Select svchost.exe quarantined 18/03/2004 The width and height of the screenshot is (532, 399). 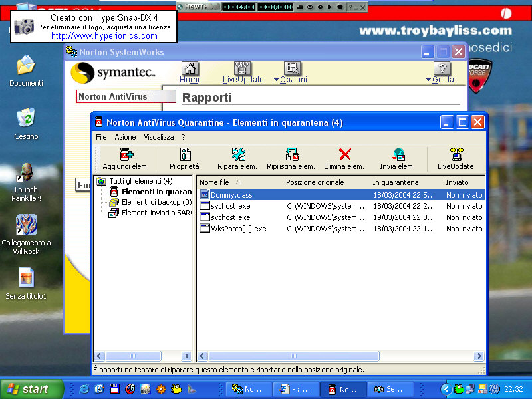coord(340,206)
